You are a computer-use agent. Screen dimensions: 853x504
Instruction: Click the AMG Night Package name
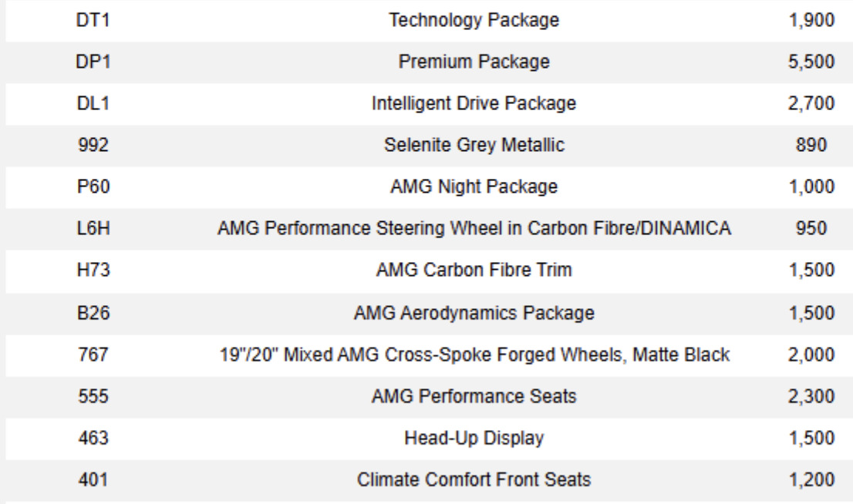(x=474, y=188)
